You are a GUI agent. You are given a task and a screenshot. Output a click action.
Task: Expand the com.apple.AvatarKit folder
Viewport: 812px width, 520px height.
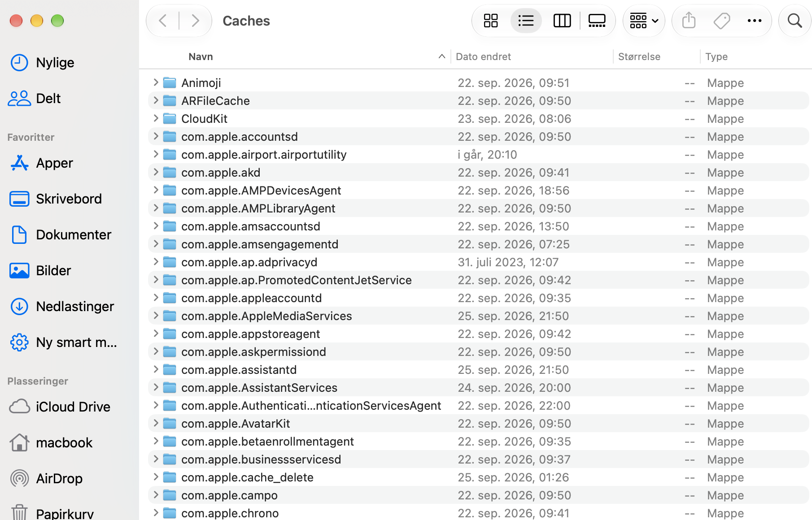[x=156, y=423]
